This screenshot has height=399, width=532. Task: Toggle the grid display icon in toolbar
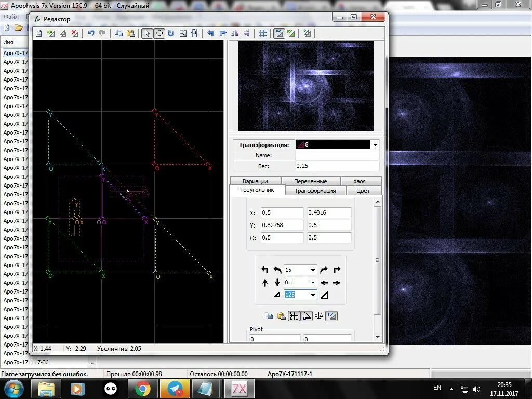tap(262, 33)
